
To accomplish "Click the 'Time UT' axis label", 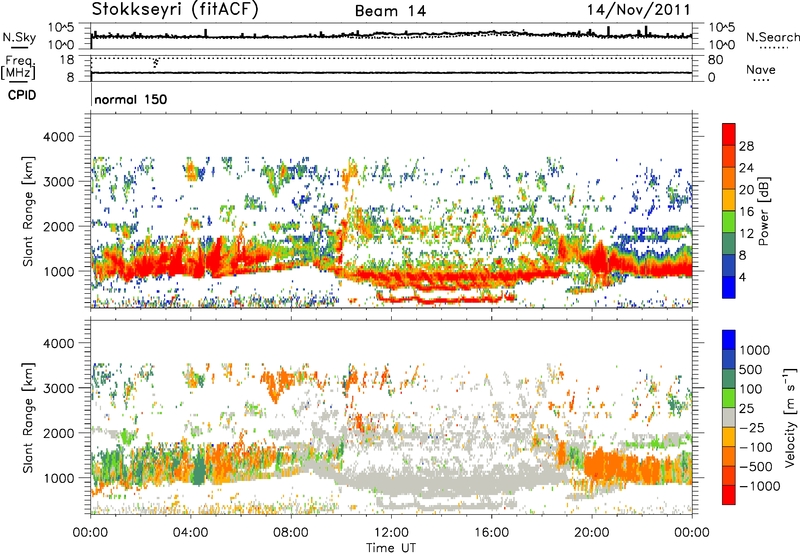I will pyautogui.click(x=391, y=548).
